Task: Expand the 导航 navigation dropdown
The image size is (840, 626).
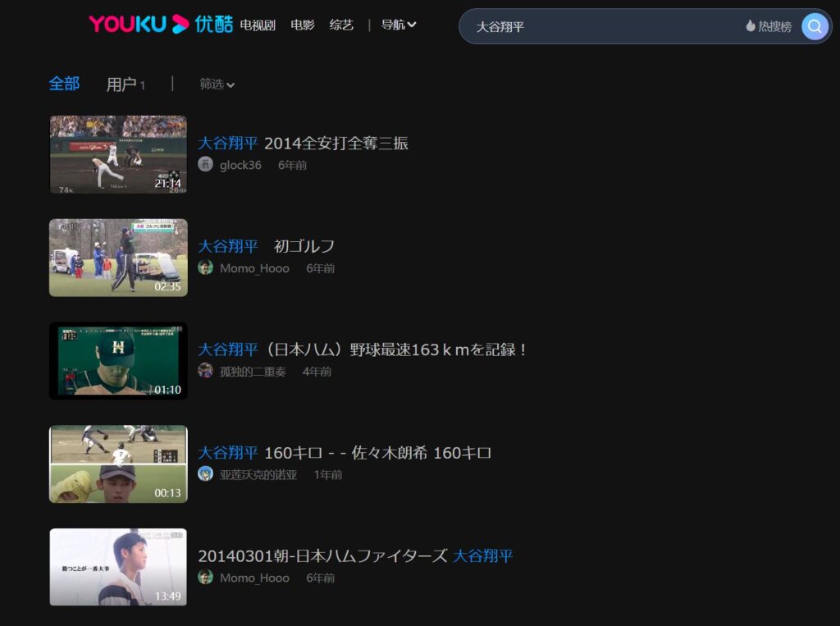Action: point(399,25)
